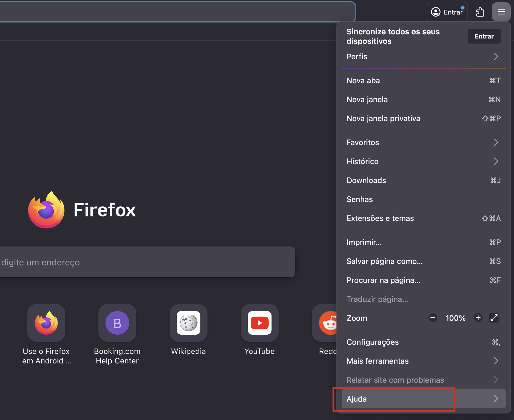
Task: Open the Reddit shortcut
Action: (328, 323)
